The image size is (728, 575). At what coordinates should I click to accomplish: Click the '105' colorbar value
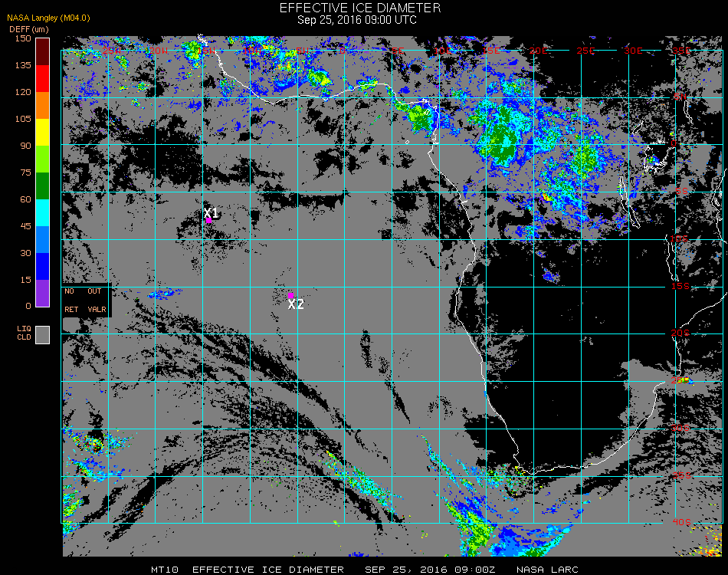click(x=23, y=119)
